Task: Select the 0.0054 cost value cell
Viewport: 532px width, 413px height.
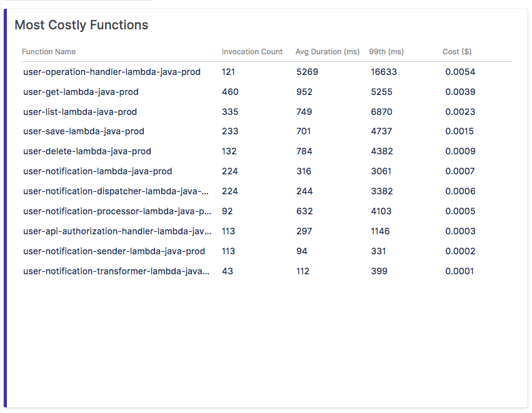Action: pos(460,72)
